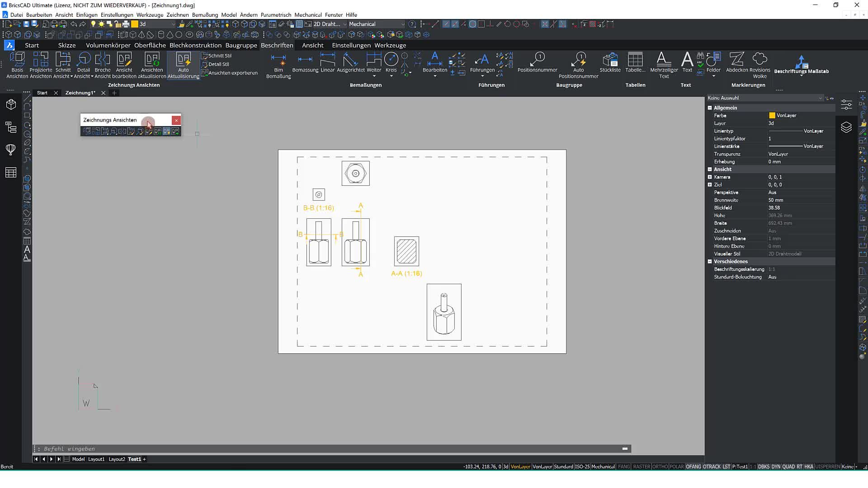Click Ansichten aktualisieren icon
The width and height of the screenshot is (868, 488).
click(152, 65)
